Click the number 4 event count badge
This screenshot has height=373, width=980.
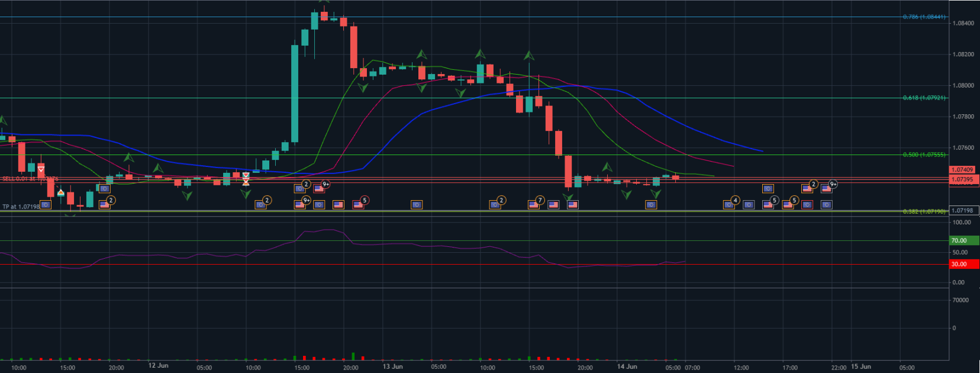coord(735,200)
